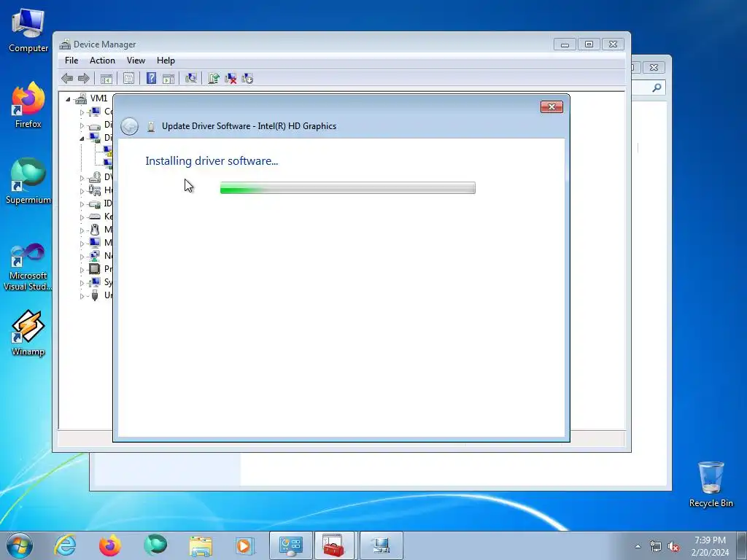Select the VM1 tree label
Screen dimensions: 747x560
98,98
